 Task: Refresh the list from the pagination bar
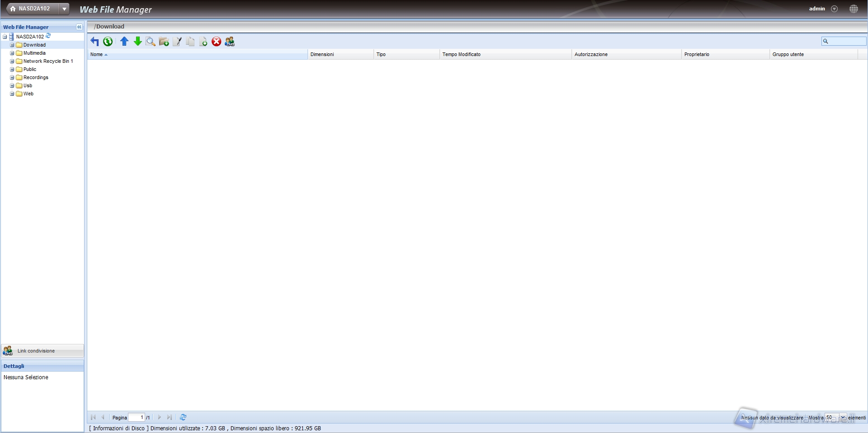coord(183,417)
